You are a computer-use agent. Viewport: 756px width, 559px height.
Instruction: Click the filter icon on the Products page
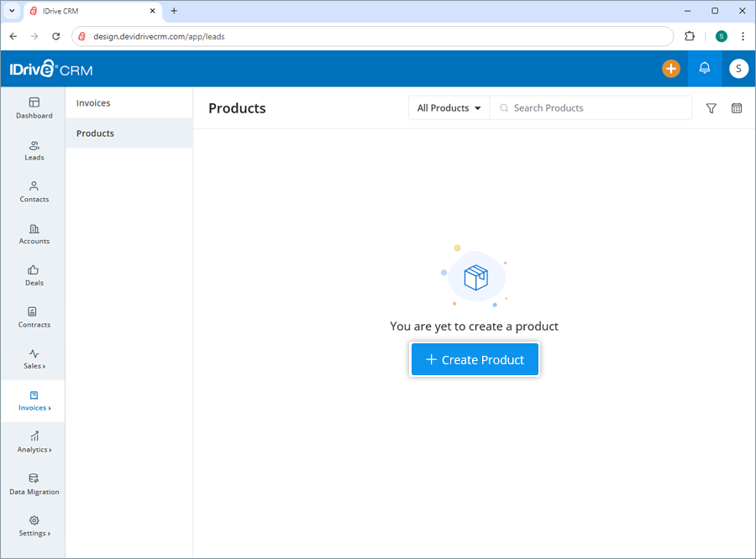[x=711, y=107]
